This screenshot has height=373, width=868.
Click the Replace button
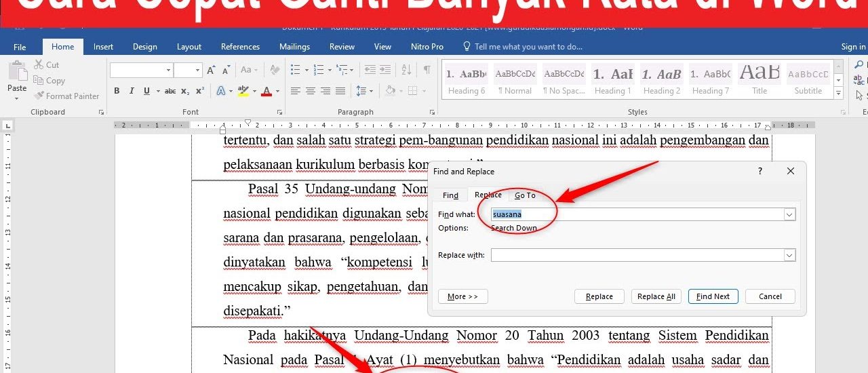coord(599,296)
